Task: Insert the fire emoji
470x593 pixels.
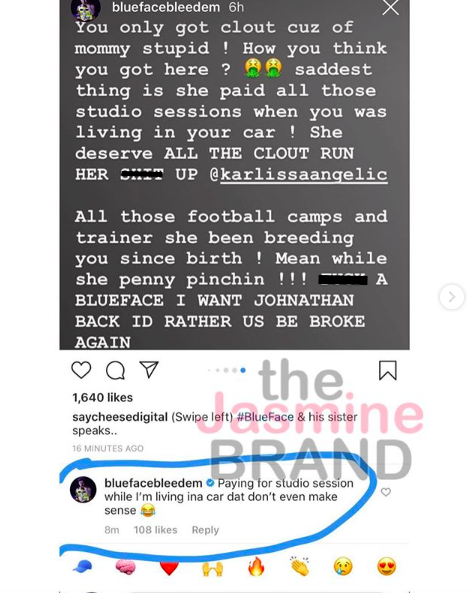Action: (256, 567)
